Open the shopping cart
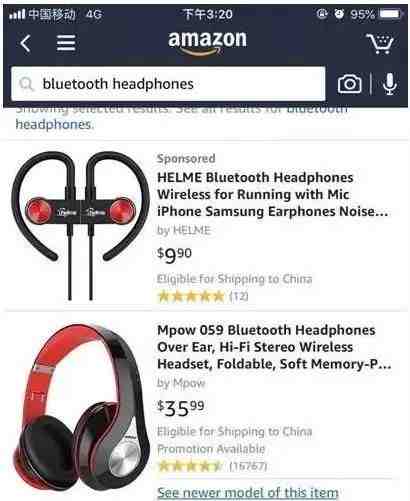Screen dimensions: 410x501 click(381, 43)
